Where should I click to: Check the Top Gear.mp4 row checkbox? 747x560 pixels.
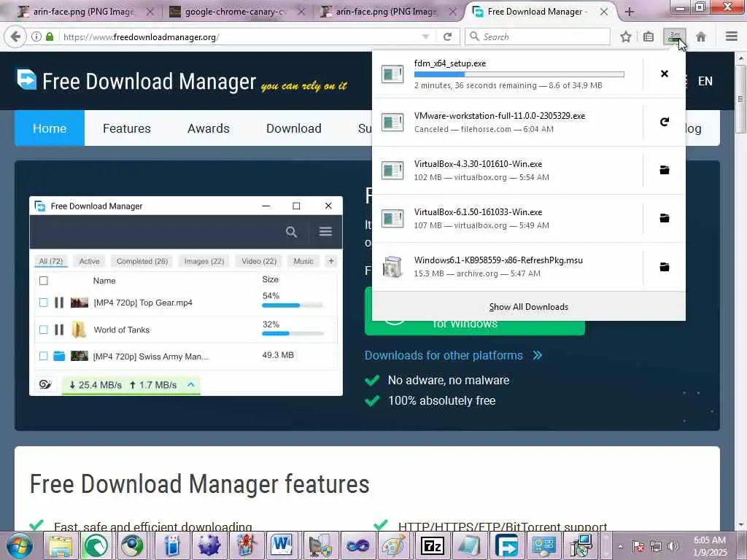click(43, 303)
